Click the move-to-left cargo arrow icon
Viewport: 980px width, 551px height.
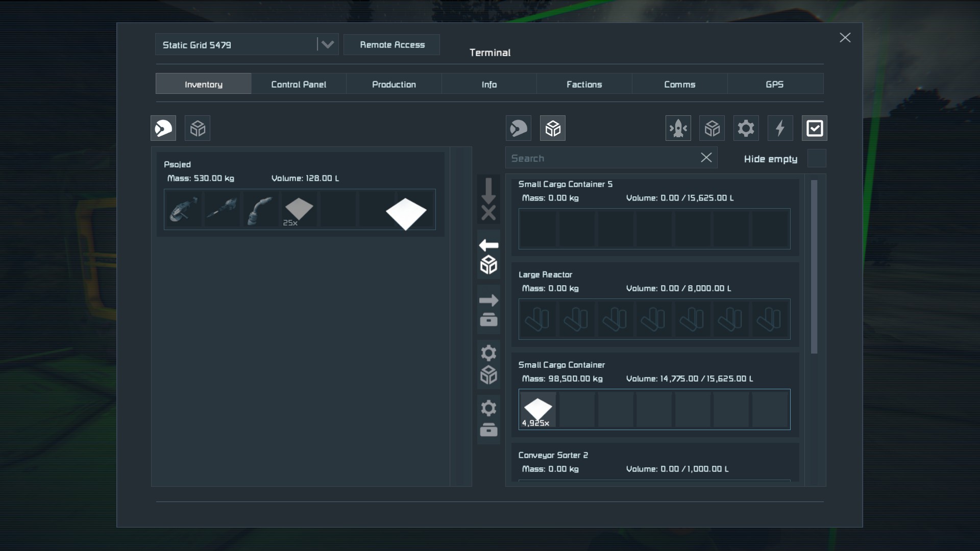pos(488,255)
